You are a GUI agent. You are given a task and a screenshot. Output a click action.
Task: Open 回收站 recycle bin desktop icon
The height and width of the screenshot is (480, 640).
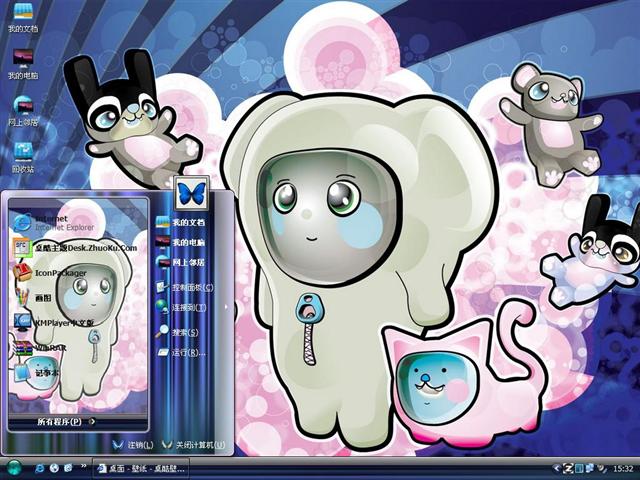pyautogui.click(x=23, y=158)
